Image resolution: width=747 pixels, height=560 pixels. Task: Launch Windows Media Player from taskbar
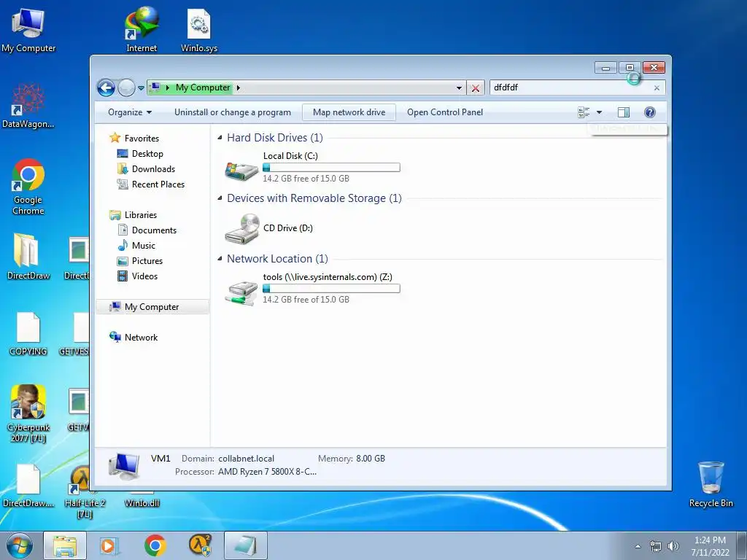point(110,545)
